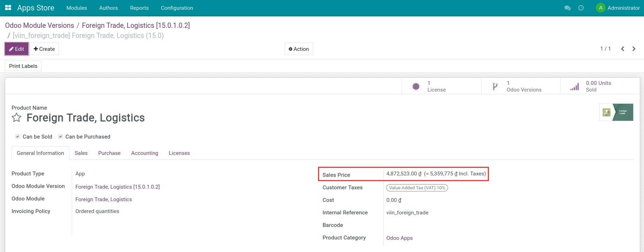This screenshot has width=644, height=252.
Task: Open the Odoo Apps product category link
Action: tap(399, 238)
